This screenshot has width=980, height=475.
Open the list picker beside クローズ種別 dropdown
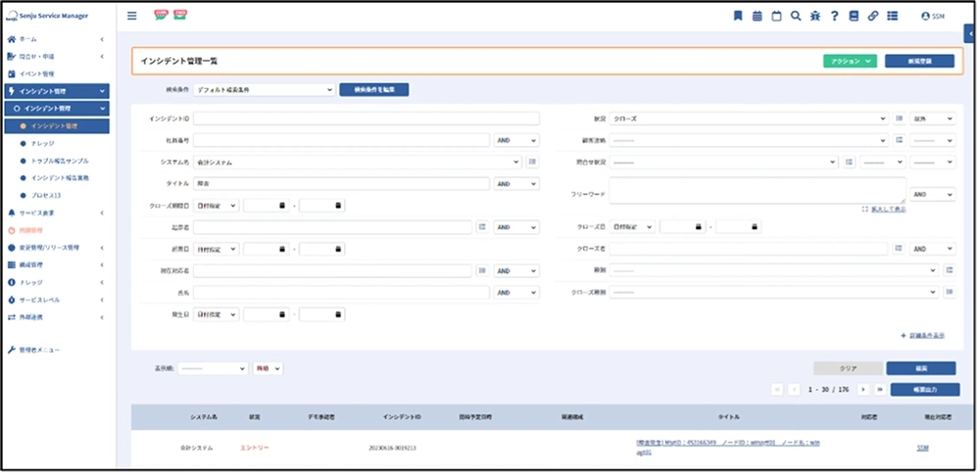[x=950, y=292]
